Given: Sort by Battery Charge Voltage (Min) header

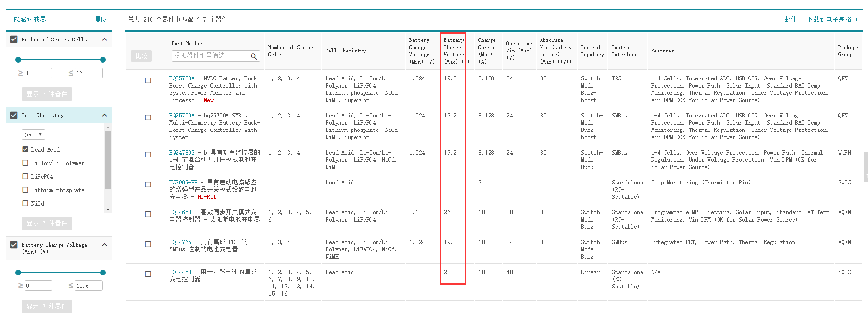Looking at the screenshot, I should click(421, 51).
